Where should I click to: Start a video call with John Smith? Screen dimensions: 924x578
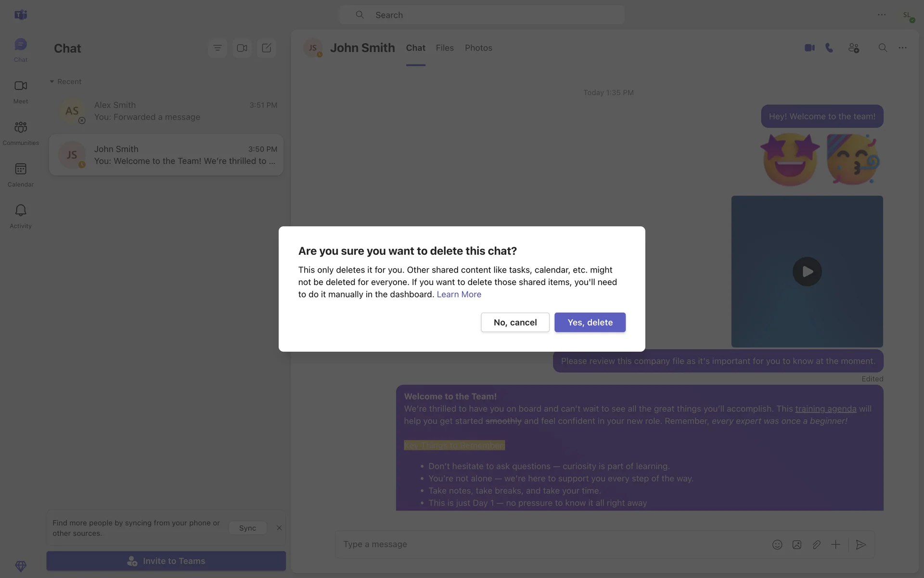tap(809, 48)
